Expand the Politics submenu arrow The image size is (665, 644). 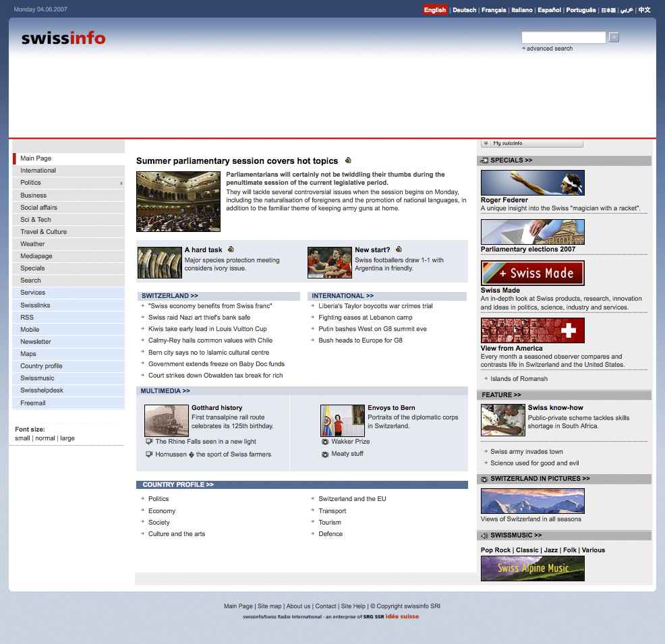121,183
